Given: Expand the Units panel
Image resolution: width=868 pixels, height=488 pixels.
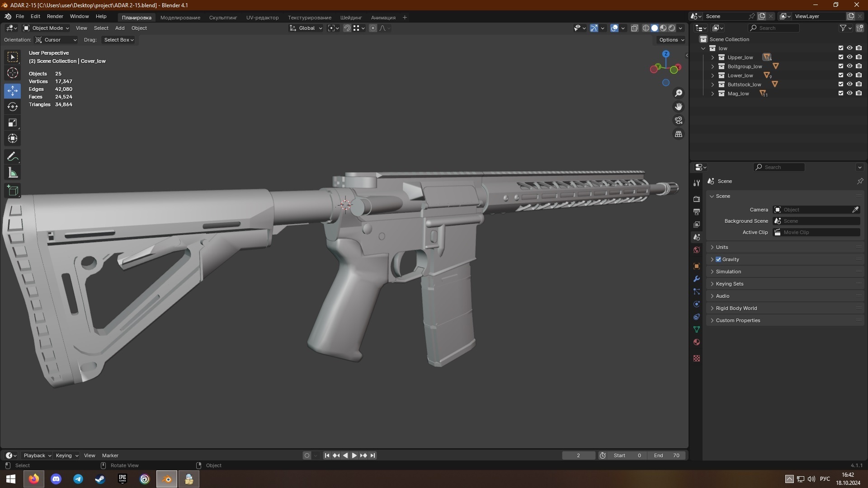Looking at the screenshot, I should [x=722, y=247].
